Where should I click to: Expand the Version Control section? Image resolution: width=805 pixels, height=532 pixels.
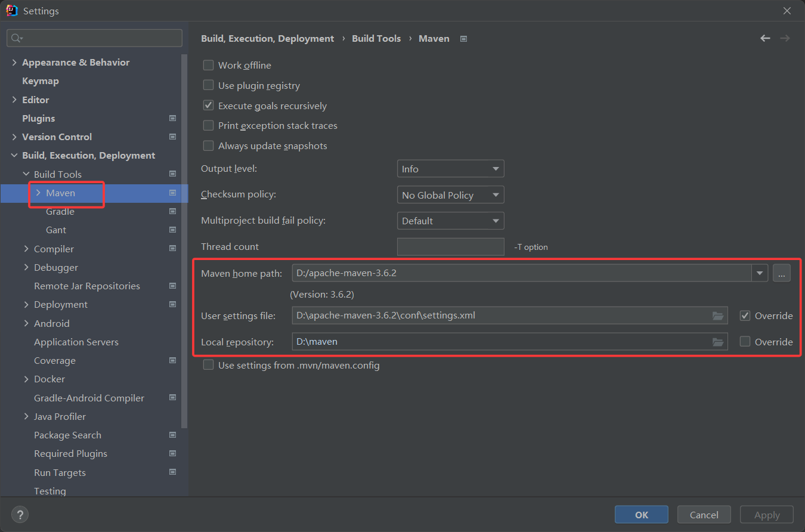(x=14, y=137)
